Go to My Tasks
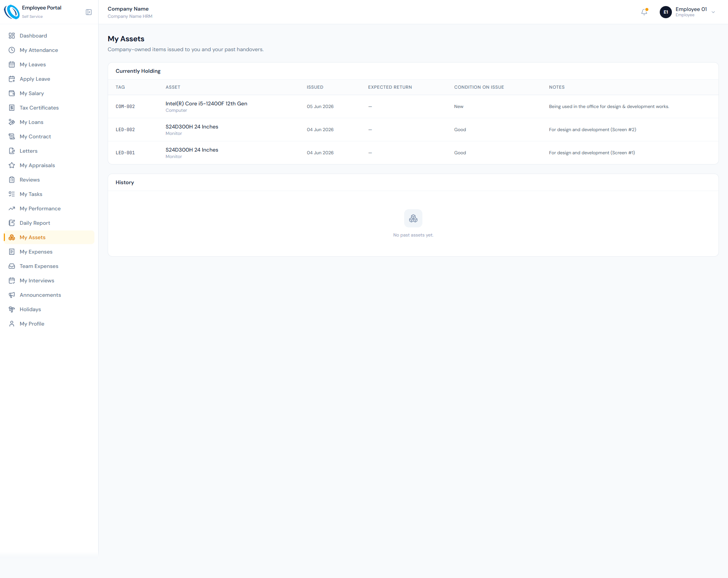Image resolution: width=728 pixels, height=578 pixels. click(x=49, y=194)
